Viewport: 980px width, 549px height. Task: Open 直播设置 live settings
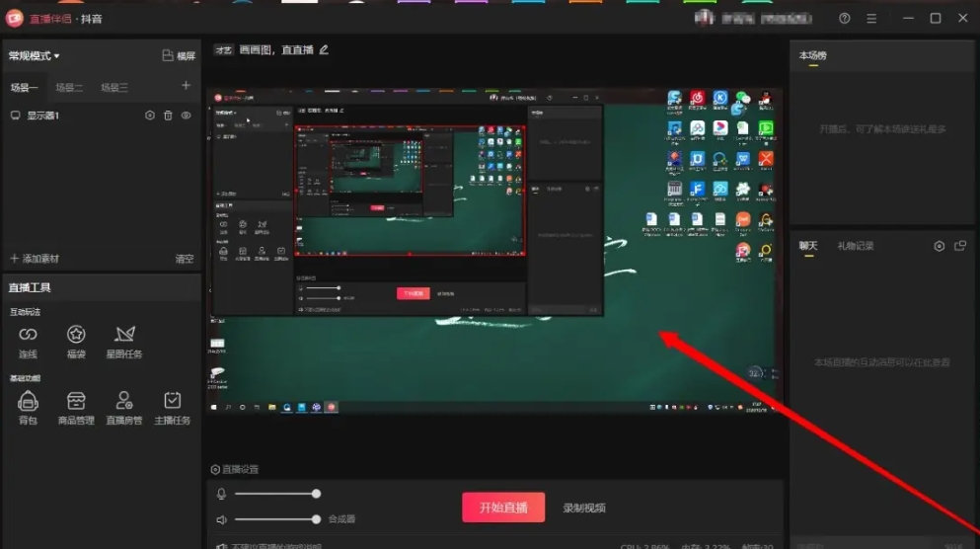pyautogui.click(x=235, y=469)
